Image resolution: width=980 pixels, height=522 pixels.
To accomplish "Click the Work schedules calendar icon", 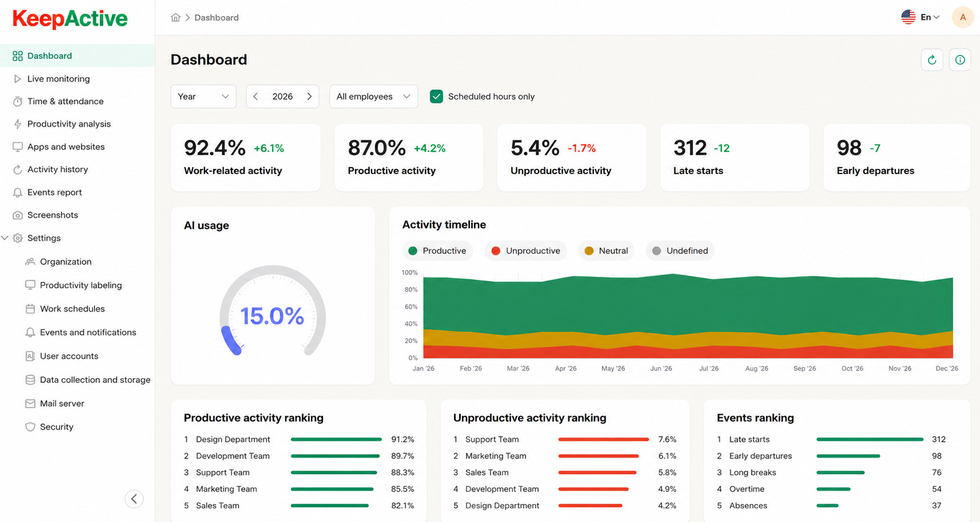I will [x=30, y=309].
